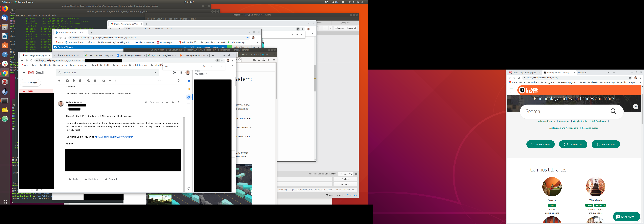Open Gmail search options dropdown arrow
This screenshot has height=224, width=644.
click(x=155, y=73)
